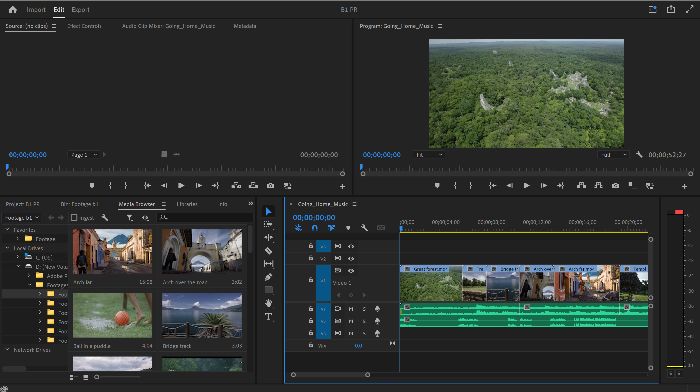Export frame from Source Monitor camera icon
The height and width of the screenshot is (392, 700).
click(x=270, y=185)
